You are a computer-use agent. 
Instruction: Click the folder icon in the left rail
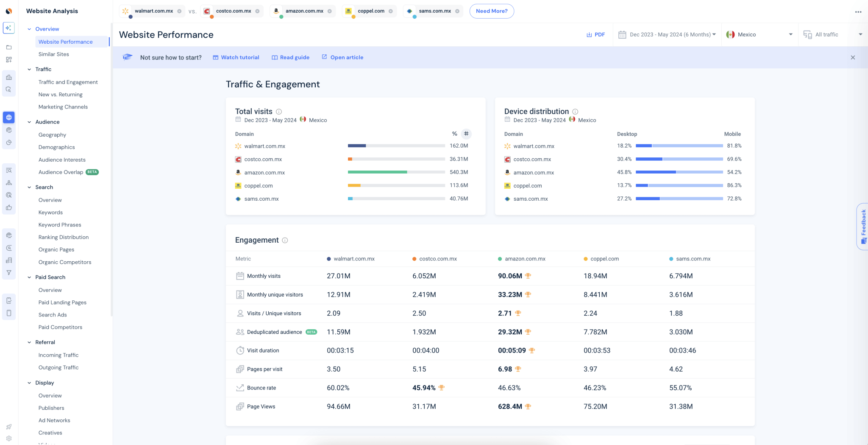click(8, 48)
